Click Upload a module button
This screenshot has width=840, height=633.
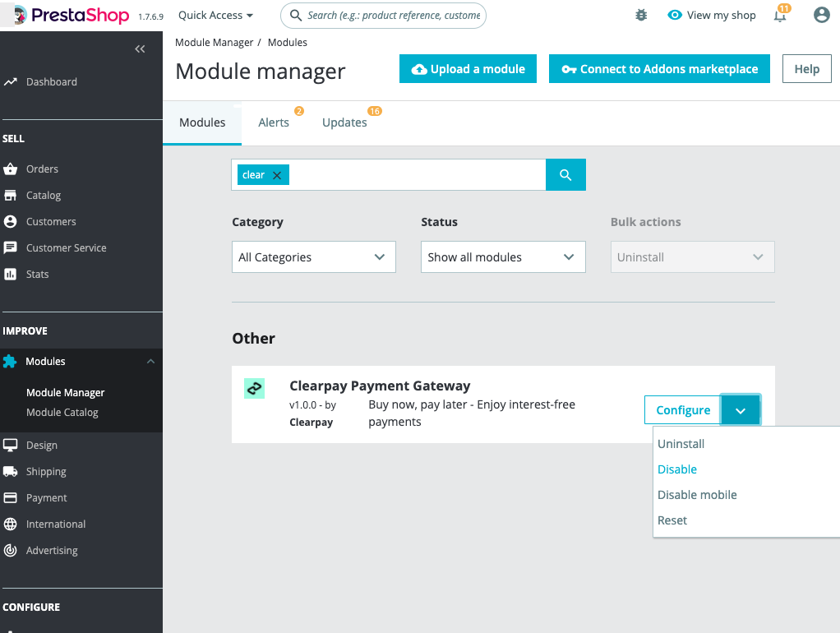[468, 68]
